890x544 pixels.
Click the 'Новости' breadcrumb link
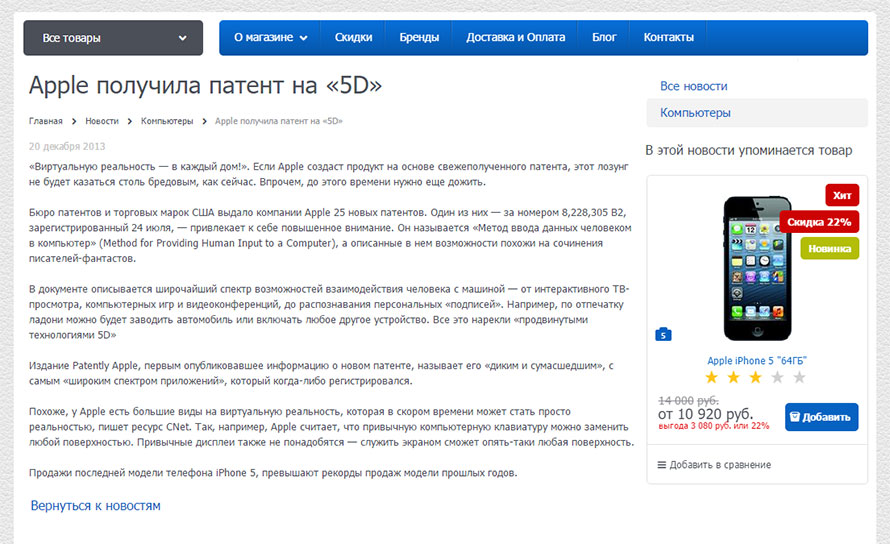coord(102,121)
